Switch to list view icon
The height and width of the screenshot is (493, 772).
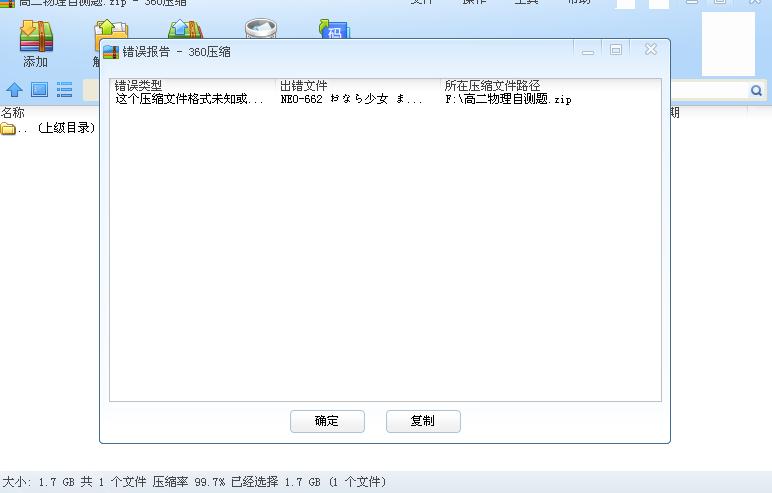pos(64,90)
